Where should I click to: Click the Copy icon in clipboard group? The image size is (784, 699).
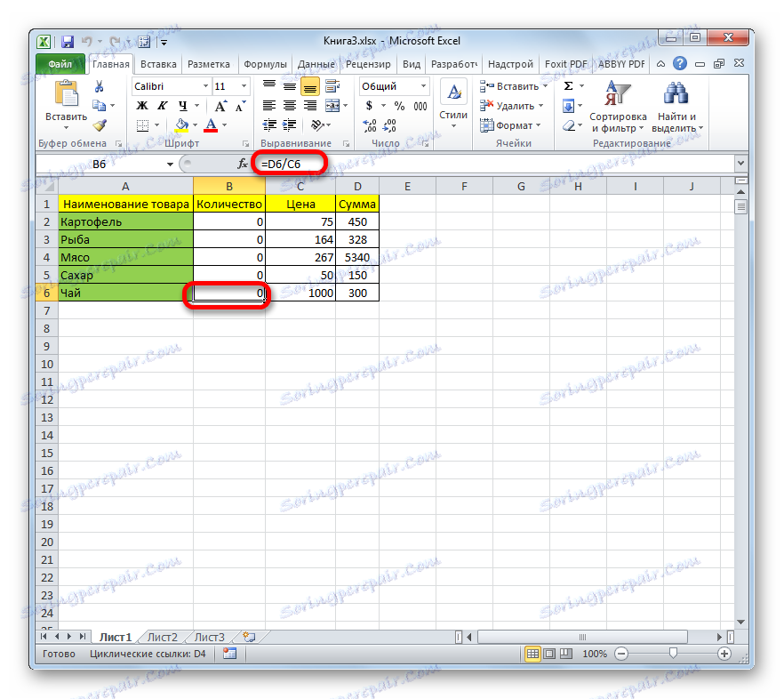point(99,106)
